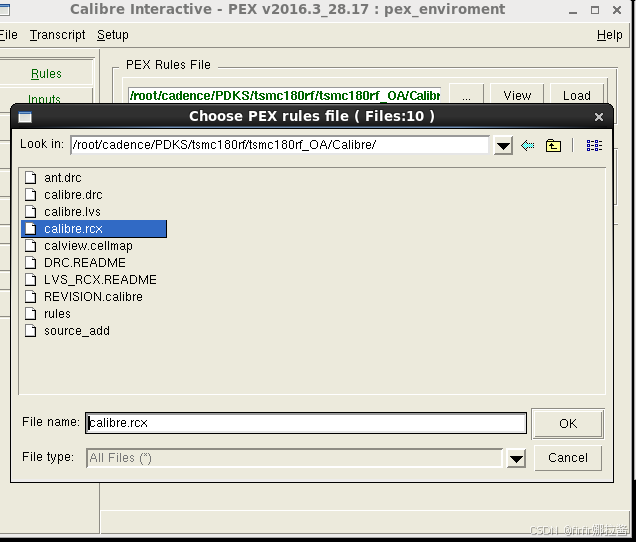Open the File menu
This screenshot has height=542, width=636.
(8, 35)
